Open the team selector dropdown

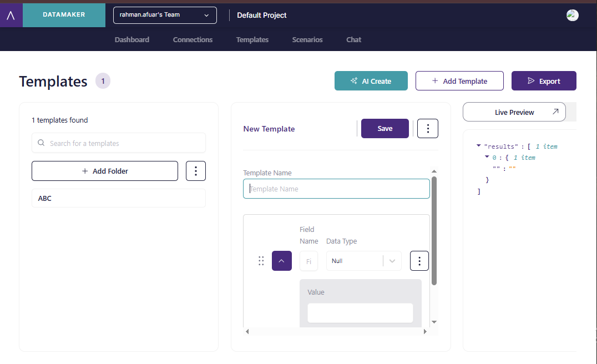(x=165, y=15)
